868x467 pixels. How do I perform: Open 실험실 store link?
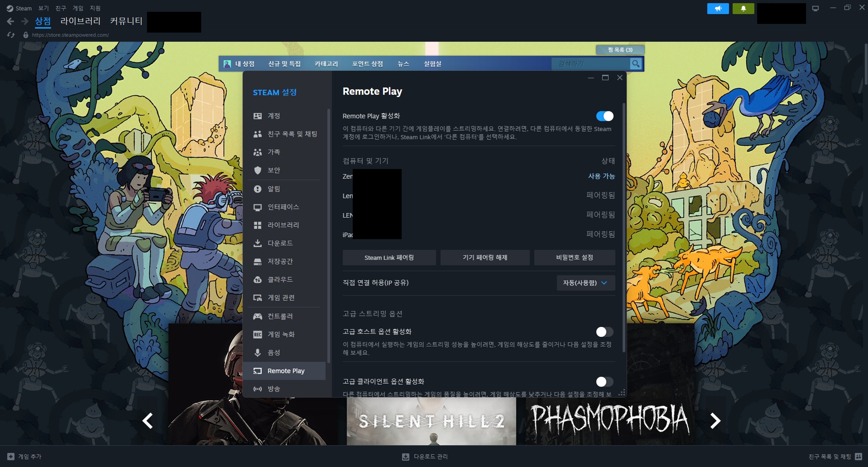[432, 64]
